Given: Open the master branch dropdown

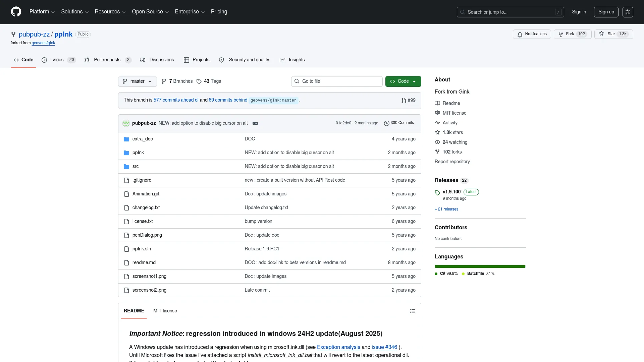Looking at the screenshot, I should tap(138, 81).
